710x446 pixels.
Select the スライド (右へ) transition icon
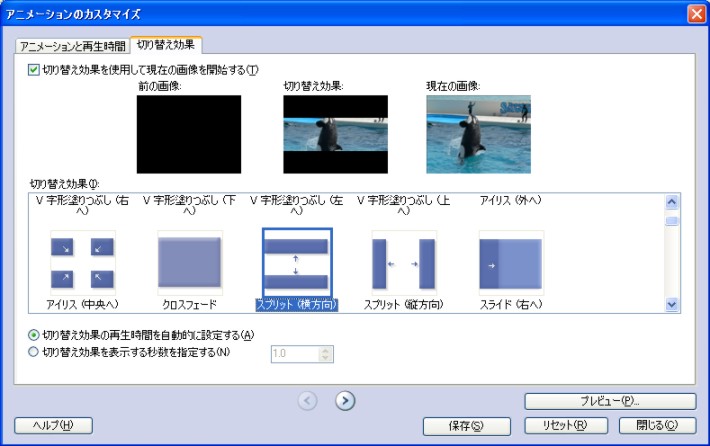(511, 263)
